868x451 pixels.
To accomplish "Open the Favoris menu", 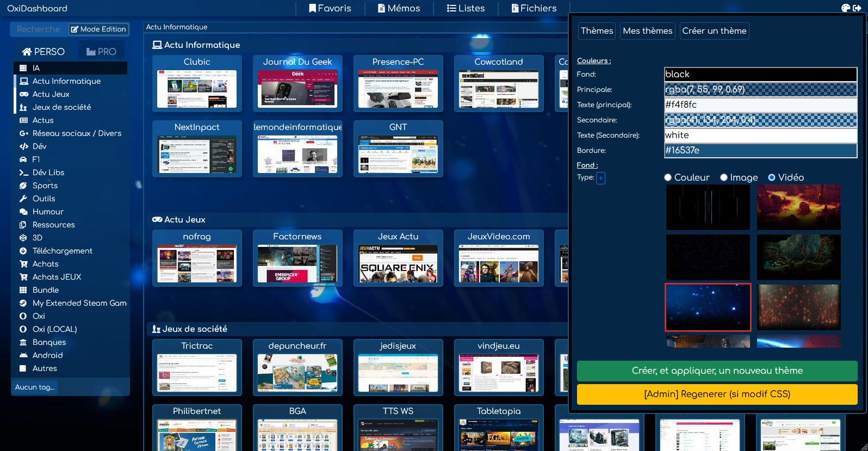I will [x=330, y=8].
